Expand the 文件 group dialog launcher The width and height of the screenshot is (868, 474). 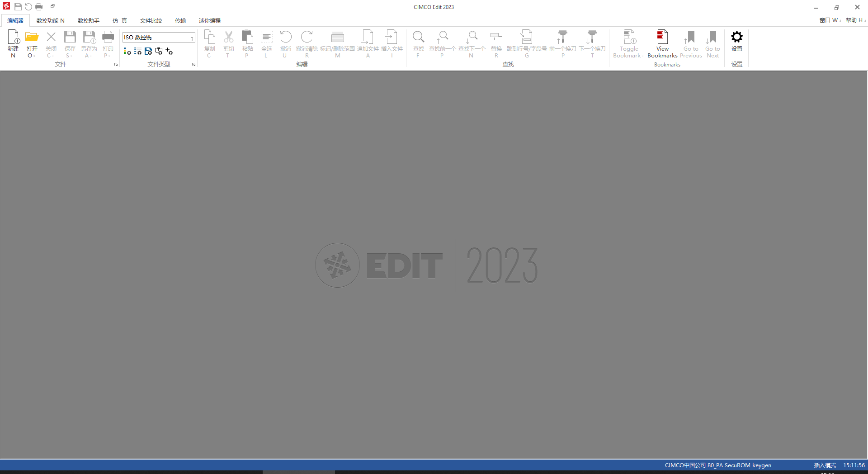pyautogui.click(x=116, y=64)
